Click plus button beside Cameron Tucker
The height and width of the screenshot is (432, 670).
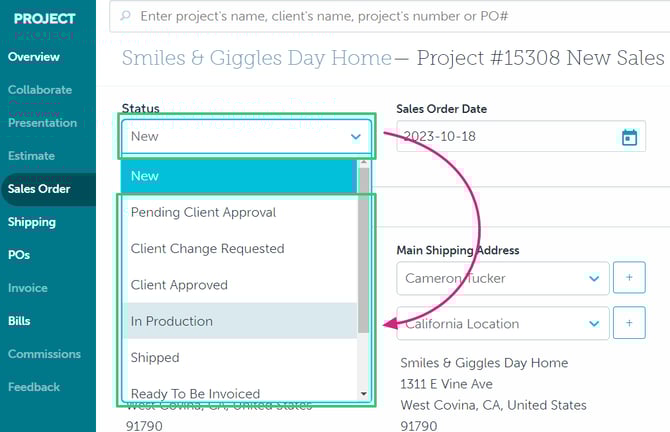point(629,278)
